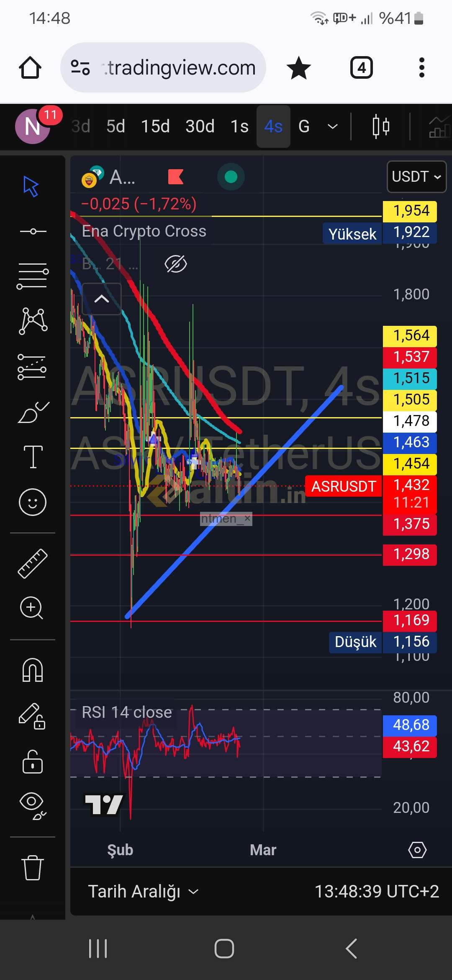This screenshot has width=452, height=980.
Task: Select the trend line drawing tool
Action: point(33,231)
